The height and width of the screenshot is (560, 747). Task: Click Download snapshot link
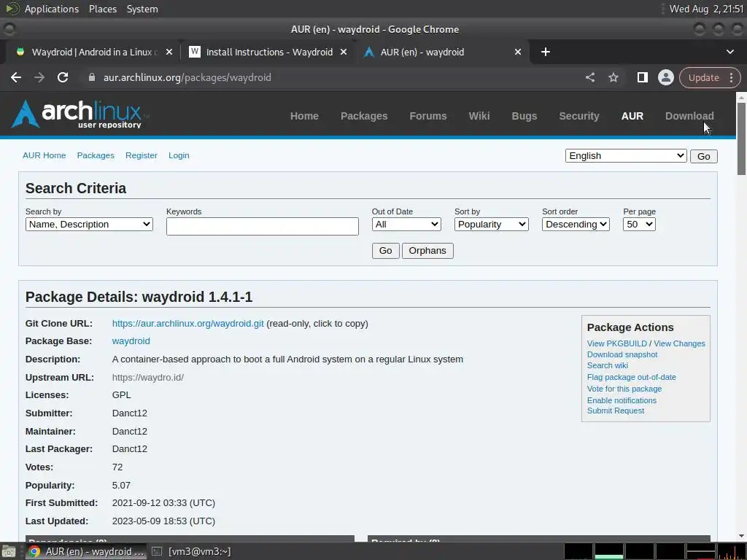tap(622, 354)
